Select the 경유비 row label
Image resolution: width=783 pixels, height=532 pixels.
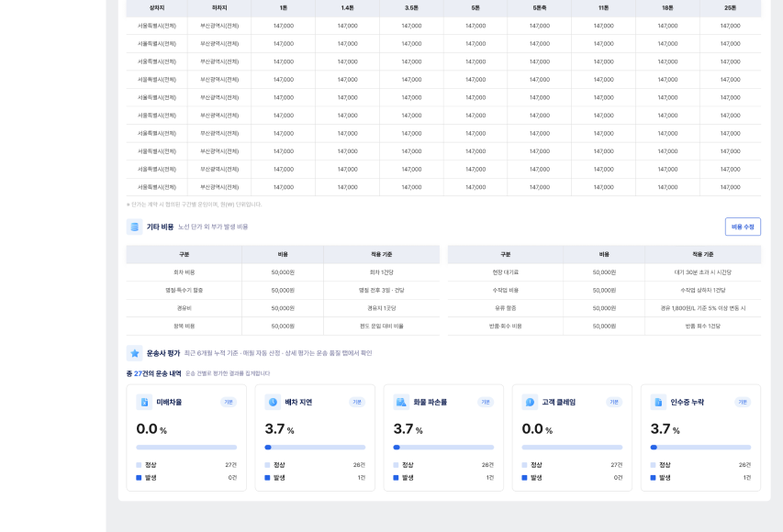[x=184, y=308]
